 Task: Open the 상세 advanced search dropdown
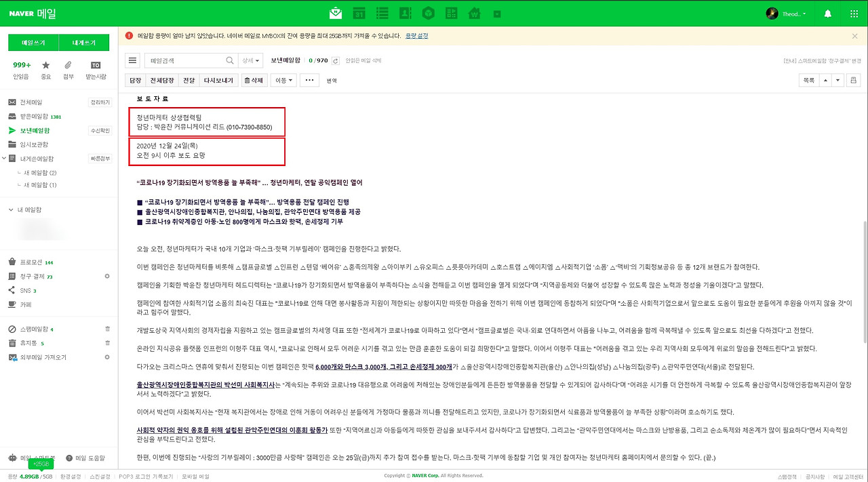pyautogui.click(x=250, y=60)
